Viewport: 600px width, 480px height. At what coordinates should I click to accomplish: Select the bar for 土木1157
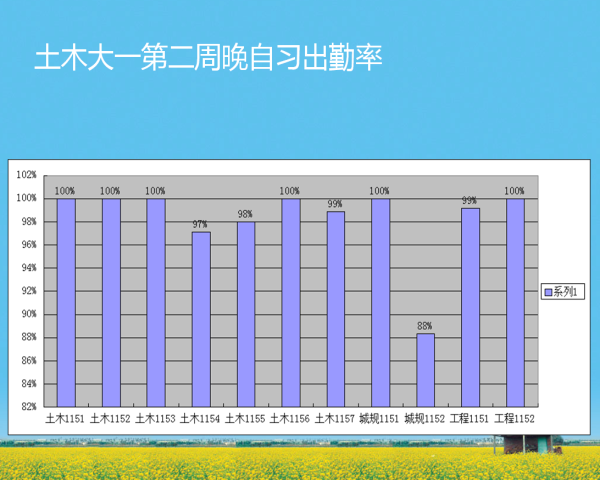pos(335,308)
